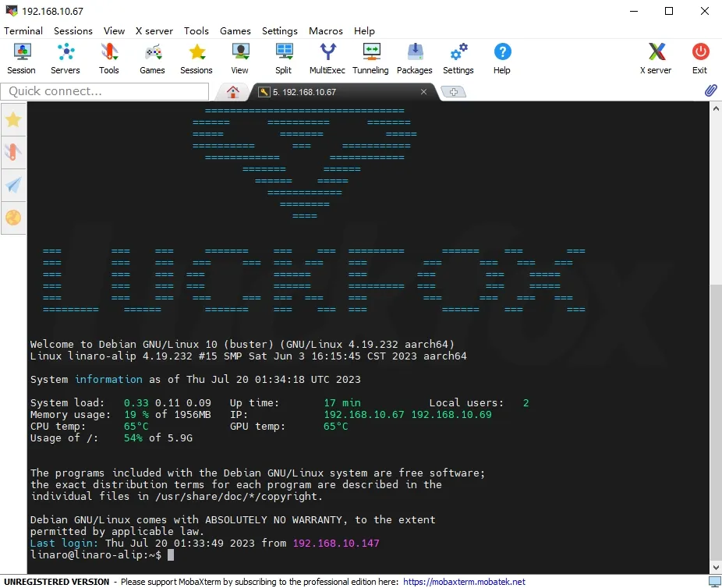Open Macros paper plane sidebar icon
722x588 pixels.
13,185
